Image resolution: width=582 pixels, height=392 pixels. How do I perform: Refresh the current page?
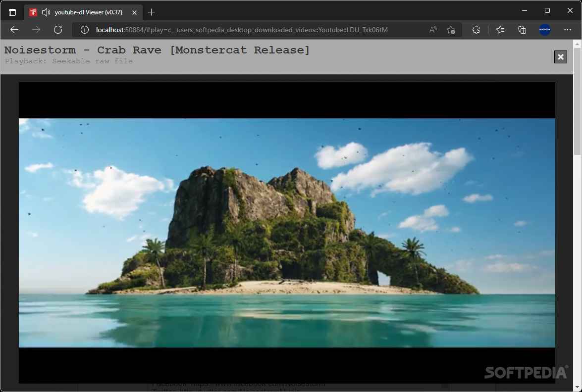tap(58, 30)
